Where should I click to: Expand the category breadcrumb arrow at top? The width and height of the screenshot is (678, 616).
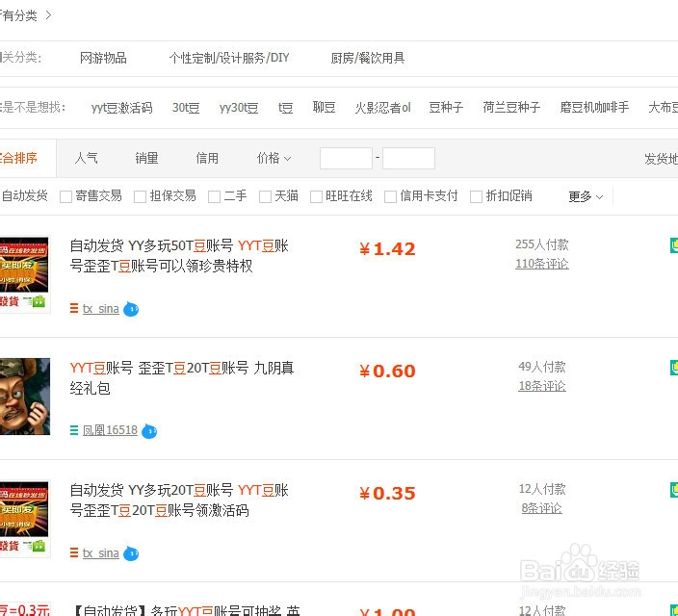48,15
